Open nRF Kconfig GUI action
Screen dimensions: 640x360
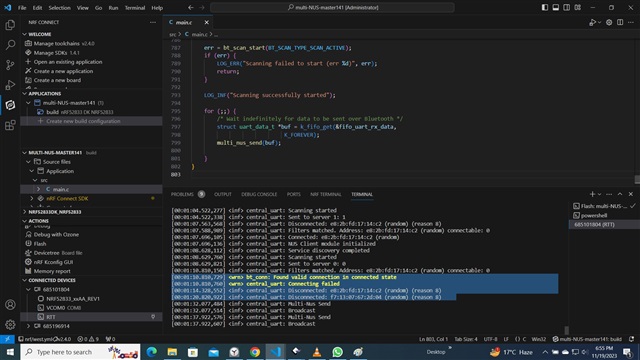[x=53, y=262]
